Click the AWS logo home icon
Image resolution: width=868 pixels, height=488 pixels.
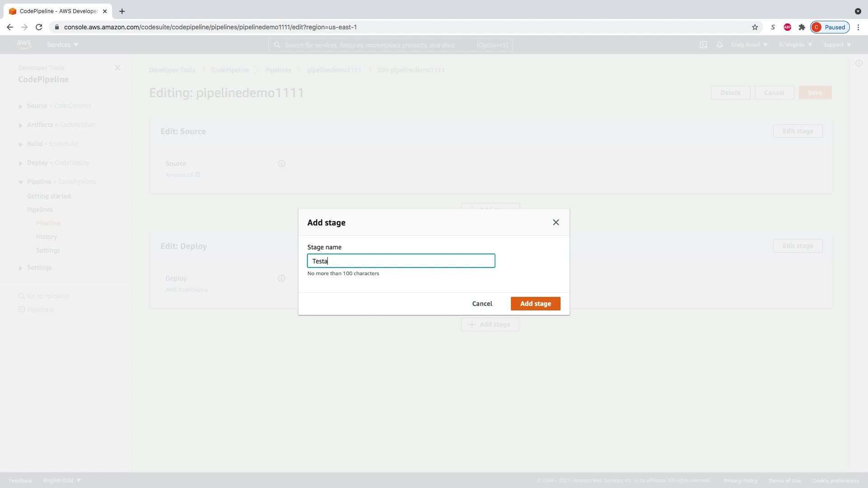(24, 44)
